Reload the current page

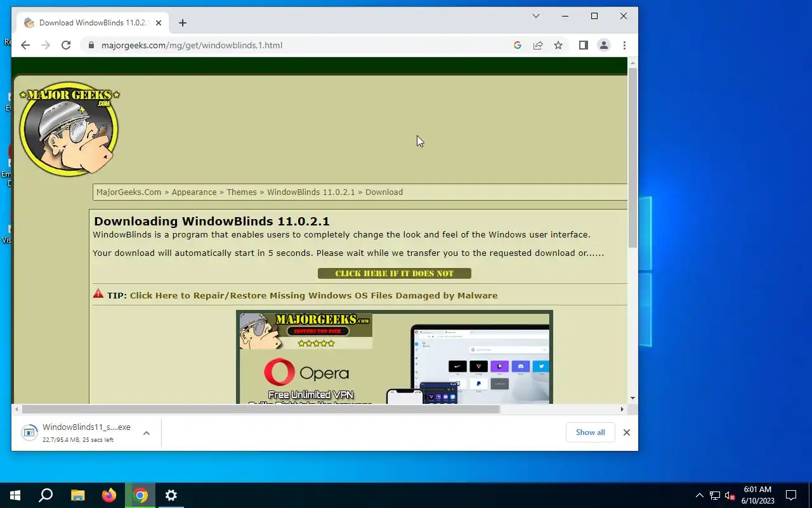click(66, 45)
